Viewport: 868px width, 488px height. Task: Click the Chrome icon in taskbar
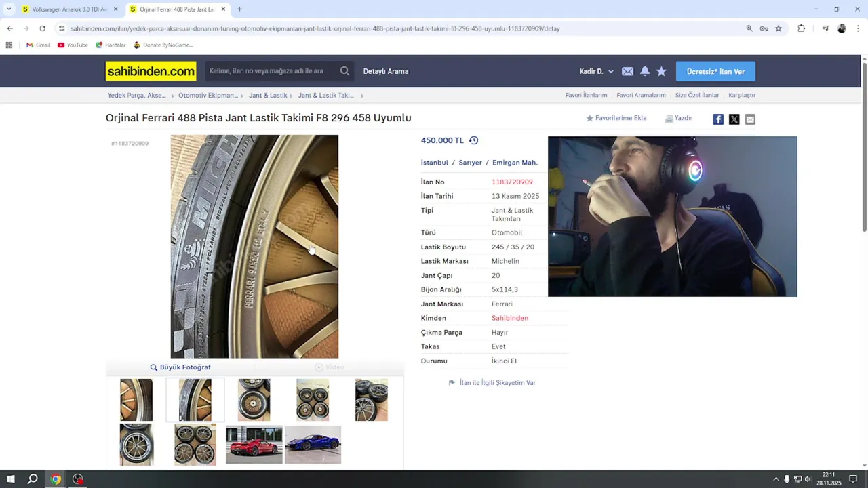[56, 479]
